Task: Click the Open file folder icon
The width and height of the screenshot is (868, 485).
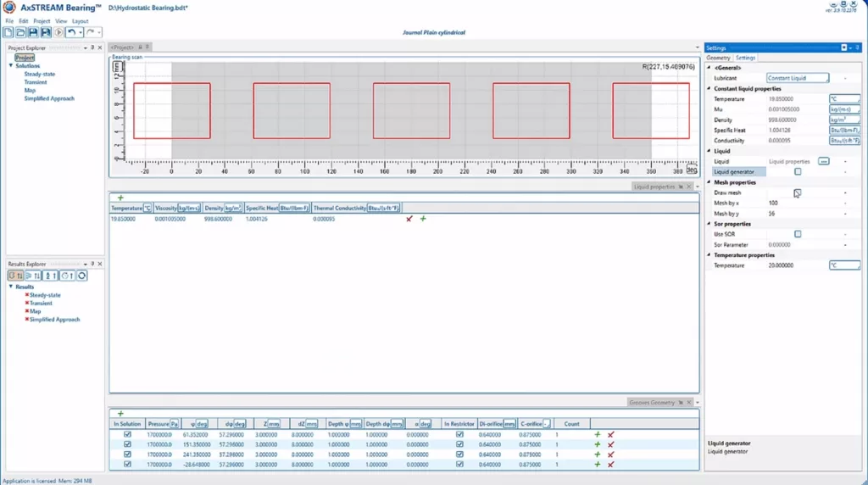Action: coord(20,32)
